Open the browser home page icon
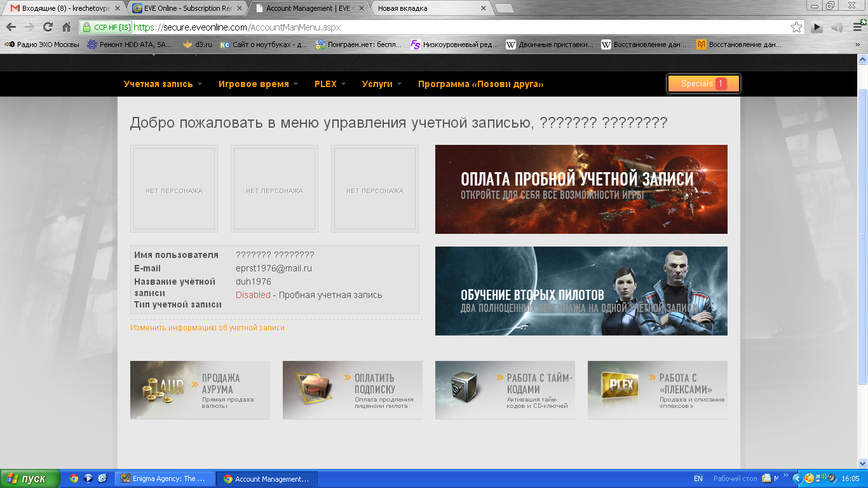Viewport: 868px width, 488px height. point(66,27)
